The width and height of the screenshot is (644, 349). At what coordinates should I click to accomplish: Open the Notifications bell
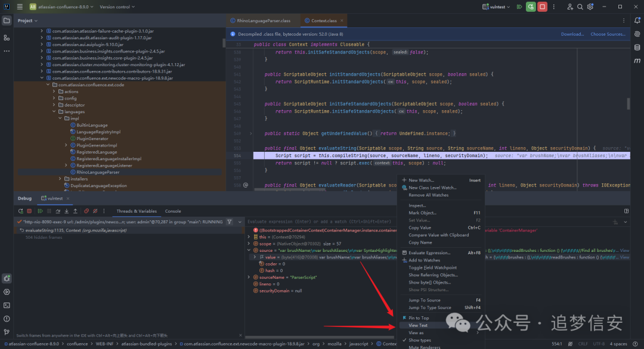[x=637, y=20]
